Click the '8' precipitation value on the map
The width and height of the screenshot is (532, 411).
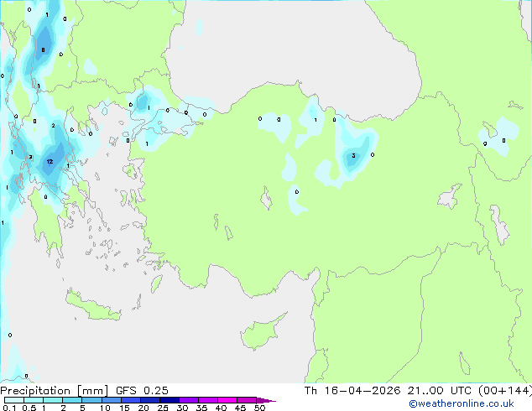(43, 50)
